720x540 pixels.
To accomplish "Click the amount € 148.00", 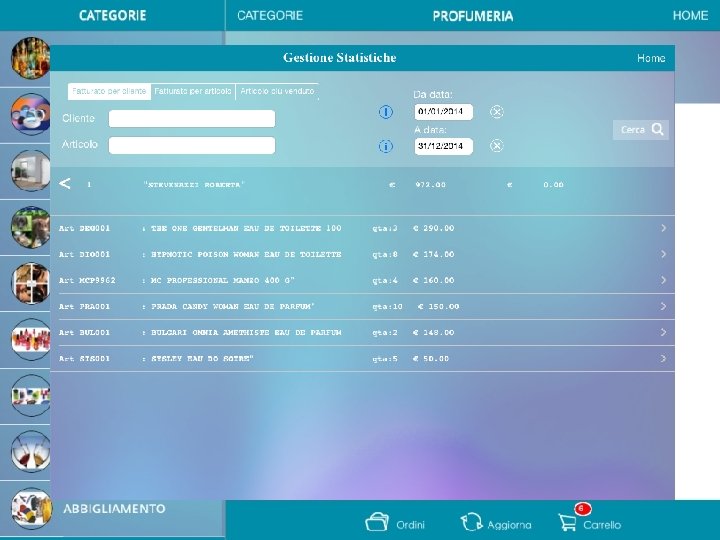I will [433, 332].
